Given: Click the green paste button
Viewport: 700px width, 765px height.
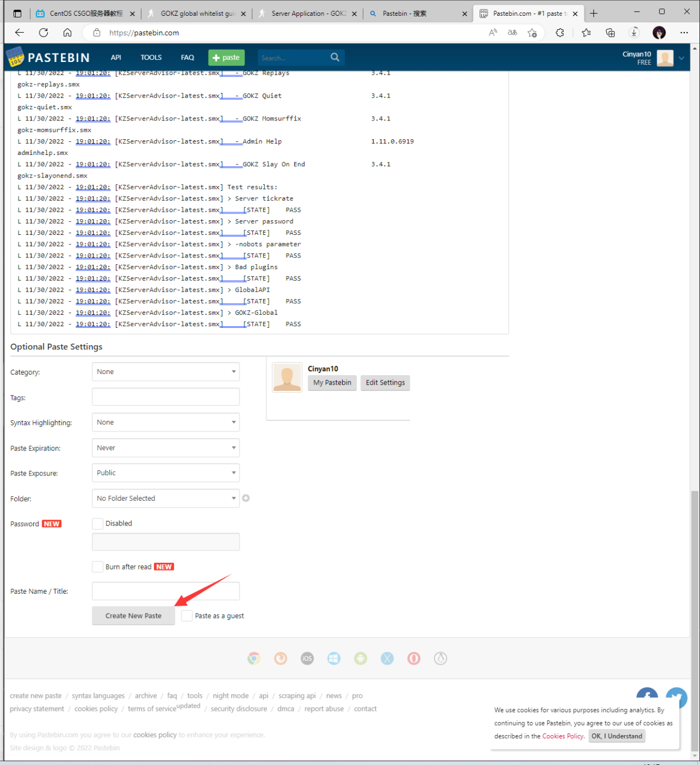Looking at the screenshot, I should (226, 57).
